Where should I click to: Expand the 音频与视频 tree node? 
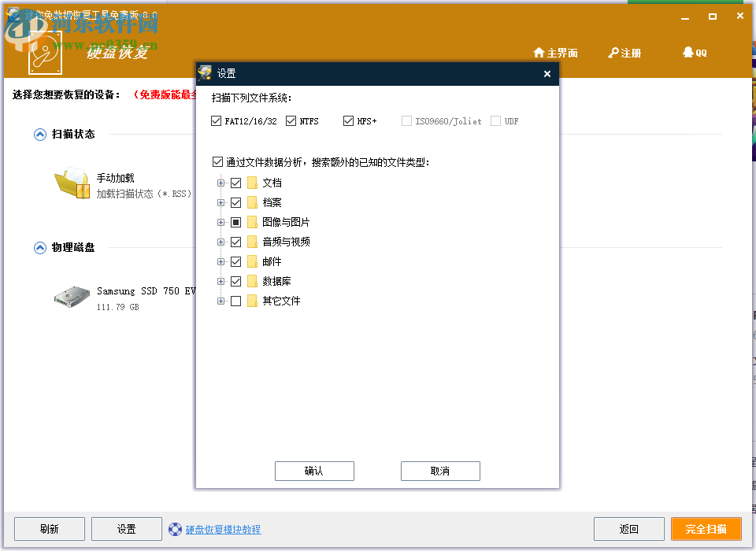pos(220,241)
